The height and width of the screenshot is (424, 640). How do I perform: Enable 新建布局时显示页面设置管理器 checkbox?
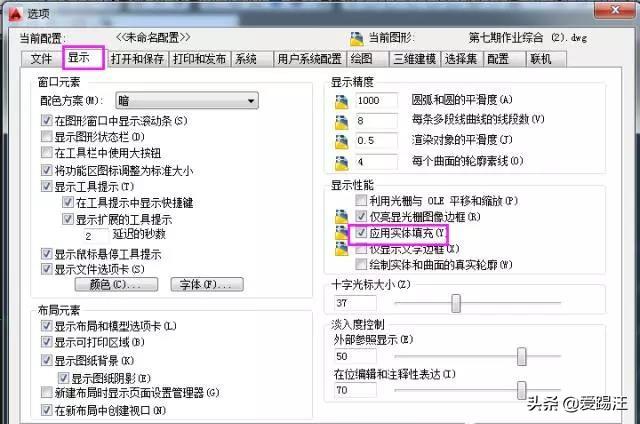click(x=47, y=393)
